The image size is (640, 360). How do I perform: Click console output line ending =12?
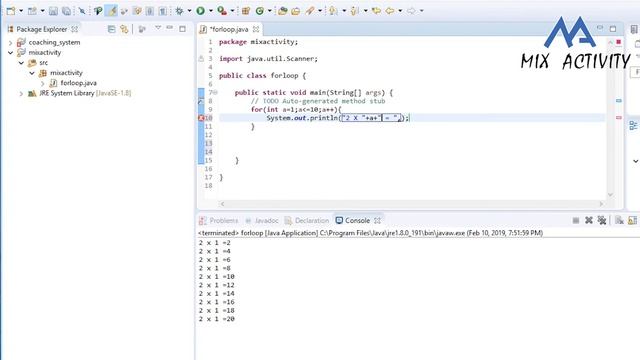pos(217,285)
